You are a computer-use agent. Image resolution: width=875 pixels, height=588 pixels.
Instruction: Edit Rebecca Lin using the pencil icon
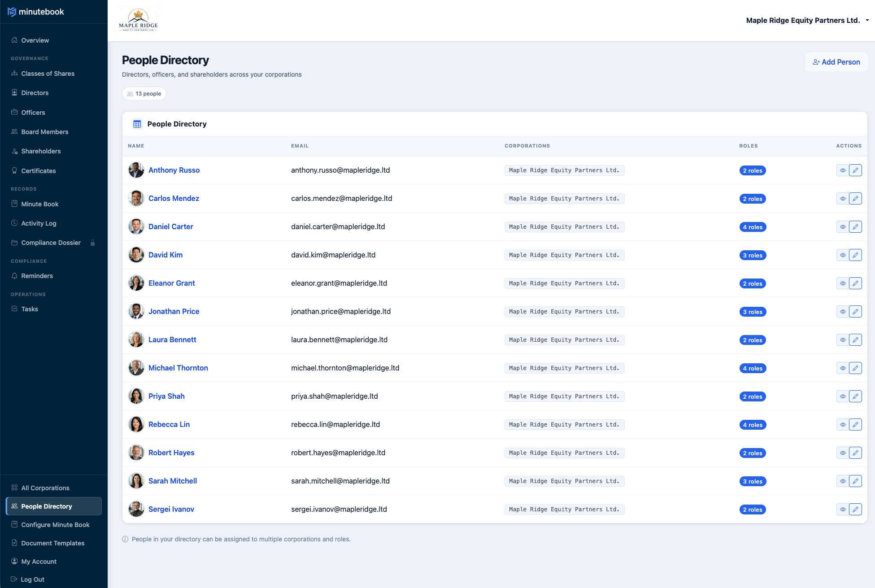(856, 424)
